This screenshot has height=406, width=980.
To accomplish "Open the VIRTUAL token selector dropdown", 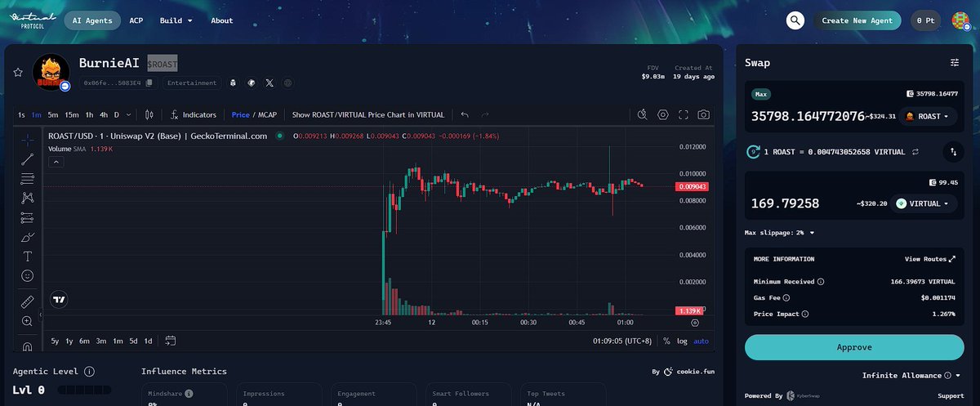I will tap(924, 203).
